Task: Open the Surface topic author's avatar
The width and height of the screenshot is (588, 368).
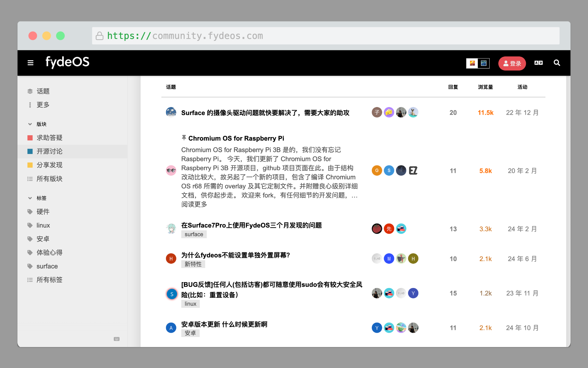Action: pyautogui.click(x=171, y=112)
